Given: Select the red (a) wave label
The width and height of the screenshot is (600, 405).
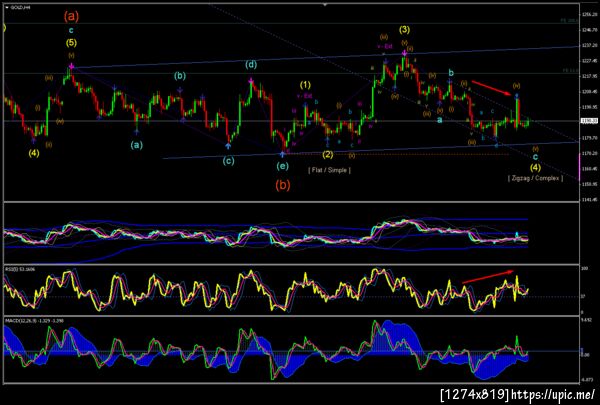Looking at the screenshot, I should coord(71,16).
